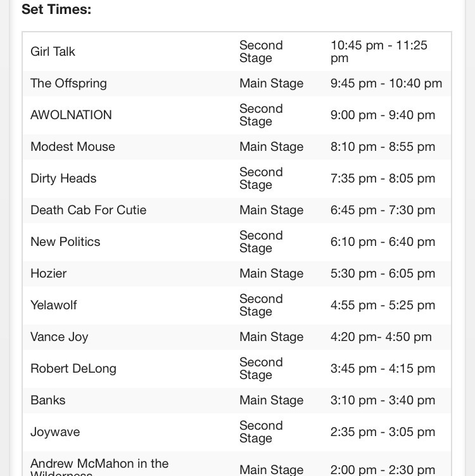The height and width of the screenshot is (476, 475).
Task: Select Robert DeLong row
Action: [237, 368]
